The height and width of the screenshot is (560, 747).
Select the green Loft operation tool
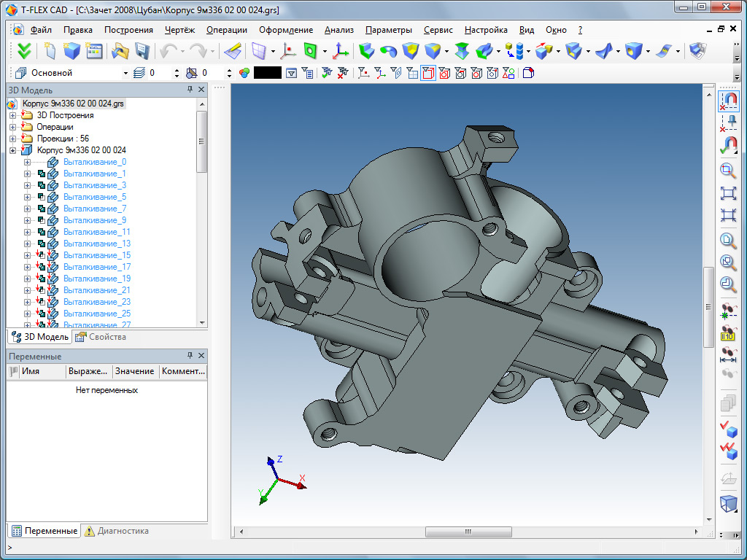click(462, 50)
